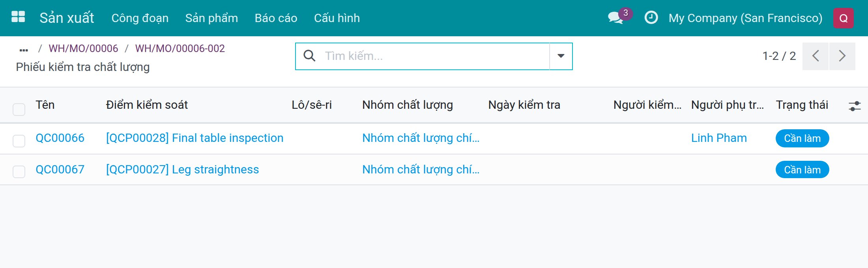Open the apps grid home menu
Screen dimensions: 868x268
18,17
